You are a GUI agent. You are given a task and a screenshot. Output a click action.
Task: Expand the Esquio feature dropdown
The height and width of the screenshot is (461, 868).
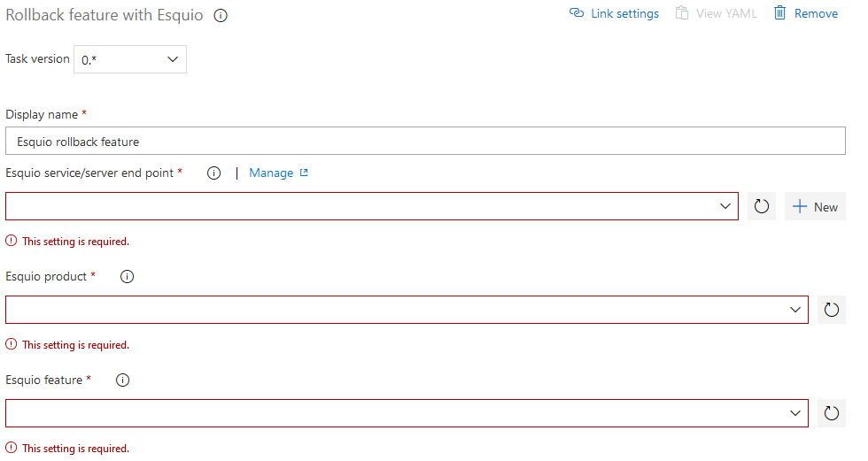click(407, 413)
